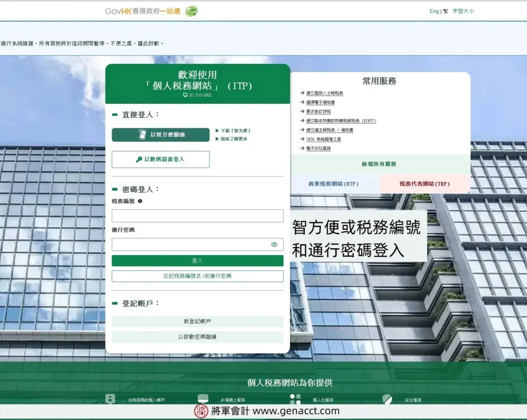Open 字型大小 font size setting
The image size is (527, 420).
coord(463,11)
